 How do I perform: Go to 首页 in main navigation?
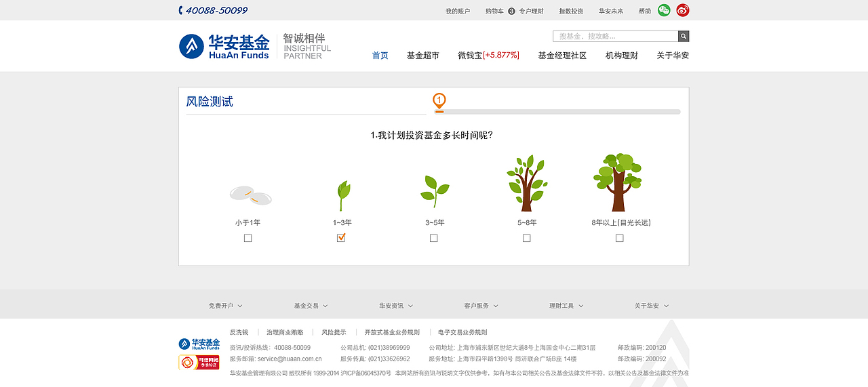point(380,56)
